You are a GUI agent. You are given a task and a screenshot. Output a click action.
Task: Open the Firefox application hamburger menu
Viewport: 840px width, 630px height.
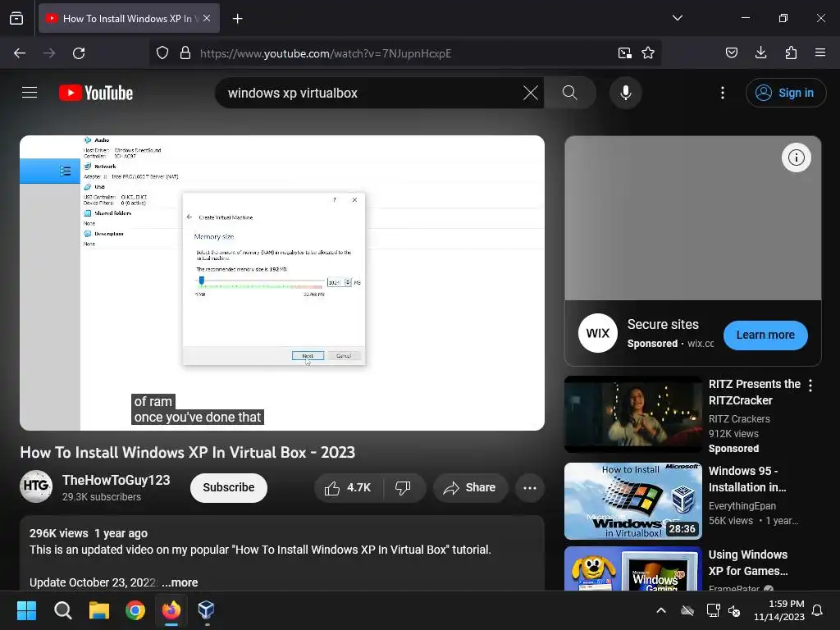tap(820, 52)
